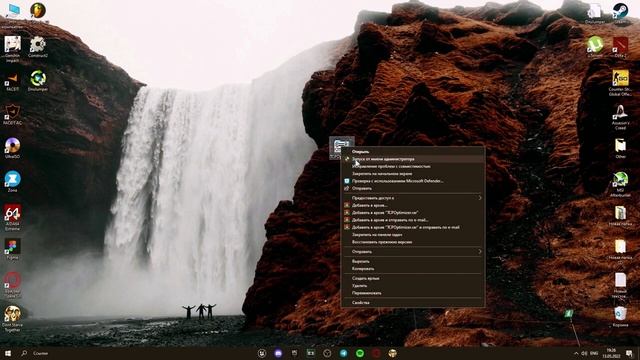Select the uTorrent desktop shortcut

tap(595, 46)
